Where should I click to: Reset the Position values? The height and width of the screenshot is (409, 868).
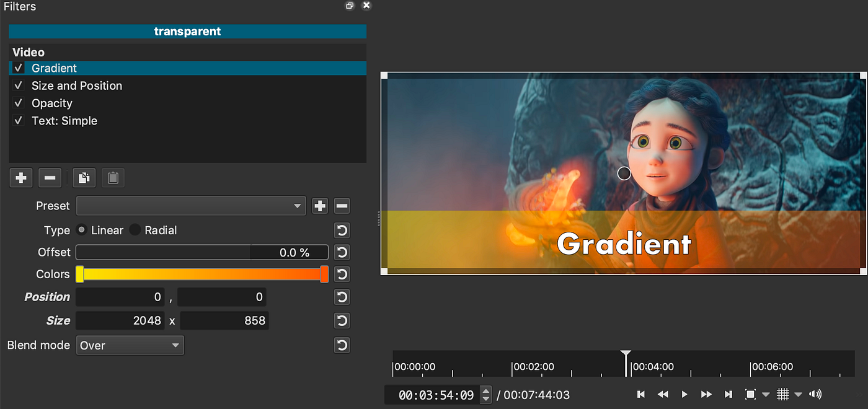point(342,297)
